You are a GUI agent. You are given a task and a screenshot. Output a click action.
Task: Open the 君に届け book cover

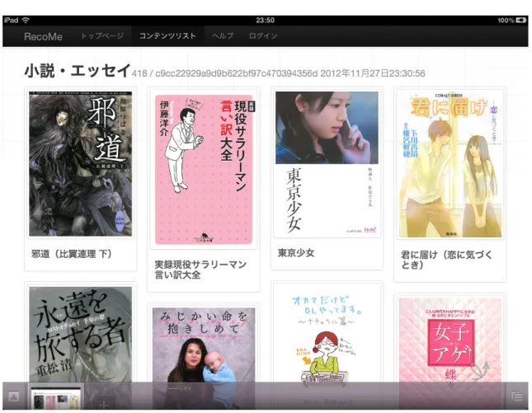tap(450, 164)
